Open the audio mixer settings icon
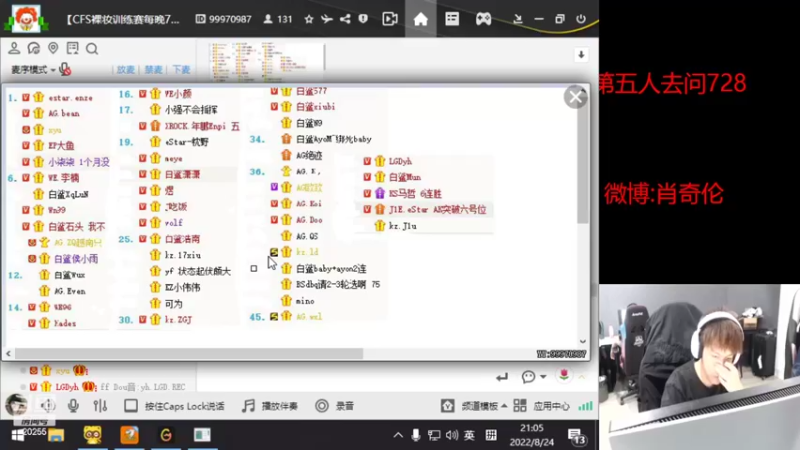 pyautogui.click(x=100, y=406)
